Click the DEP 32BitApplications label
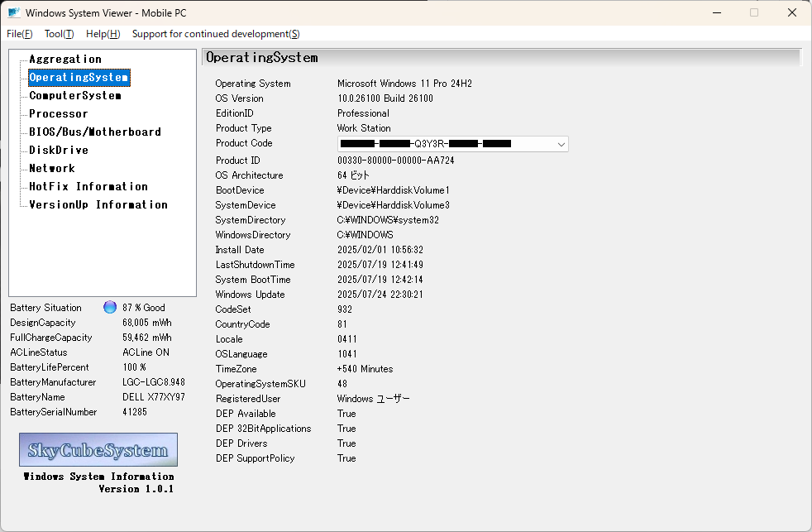This screenshot has height=532, width=812. click(x=263, y=429)
